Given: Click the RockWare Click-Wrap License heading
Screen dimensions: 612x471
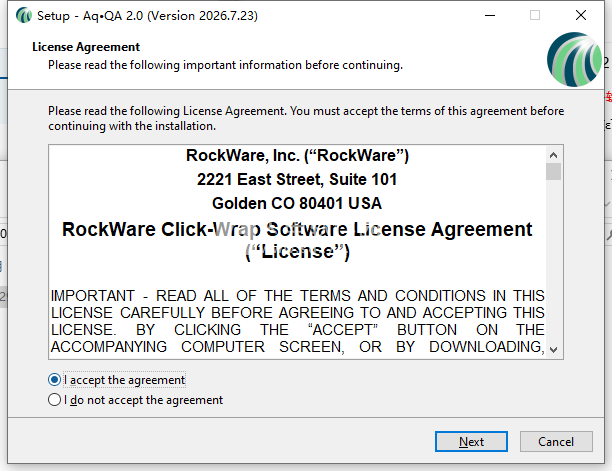Looking at the screenshot, I should (297, 240).
